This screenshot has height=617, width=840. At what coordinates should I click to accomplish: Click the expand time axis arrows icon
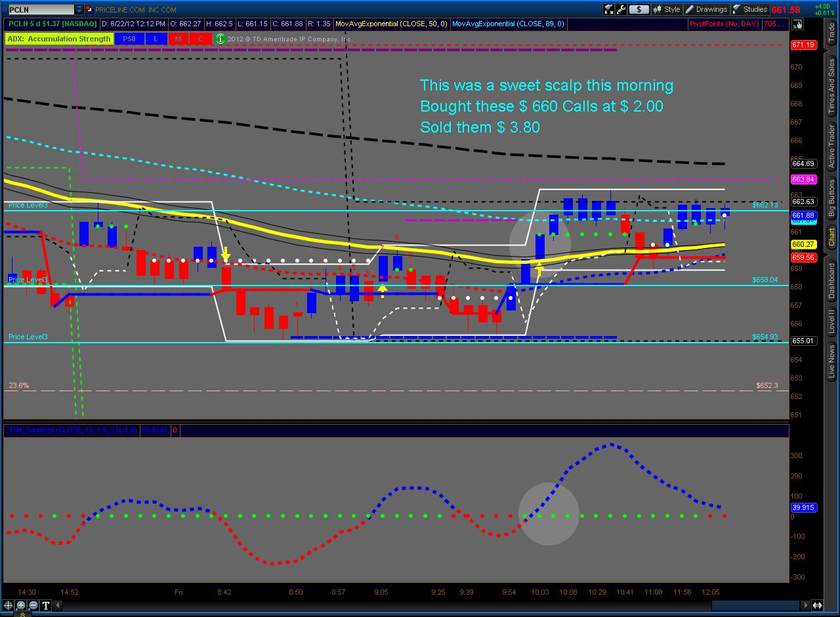click(x=817, y=605)
